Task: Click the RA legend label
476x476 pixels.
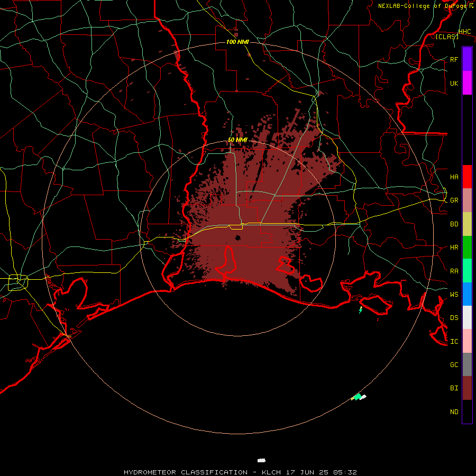Action: [x=454, y=271]
